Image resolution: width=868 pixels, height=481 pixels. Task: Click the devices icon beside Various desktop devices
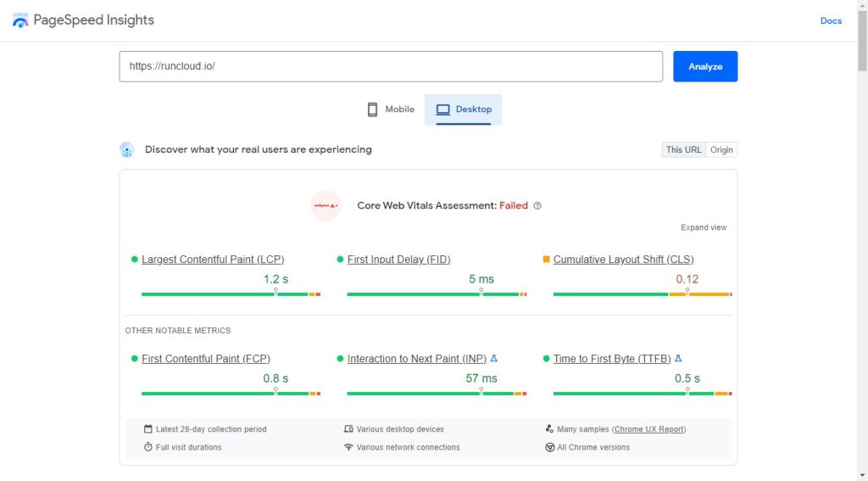(x=348, y=429)
